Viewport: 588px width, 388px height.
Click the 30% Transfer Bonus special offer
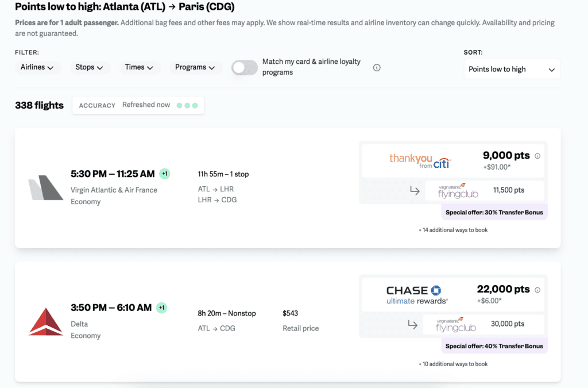(x=494, y=212)
